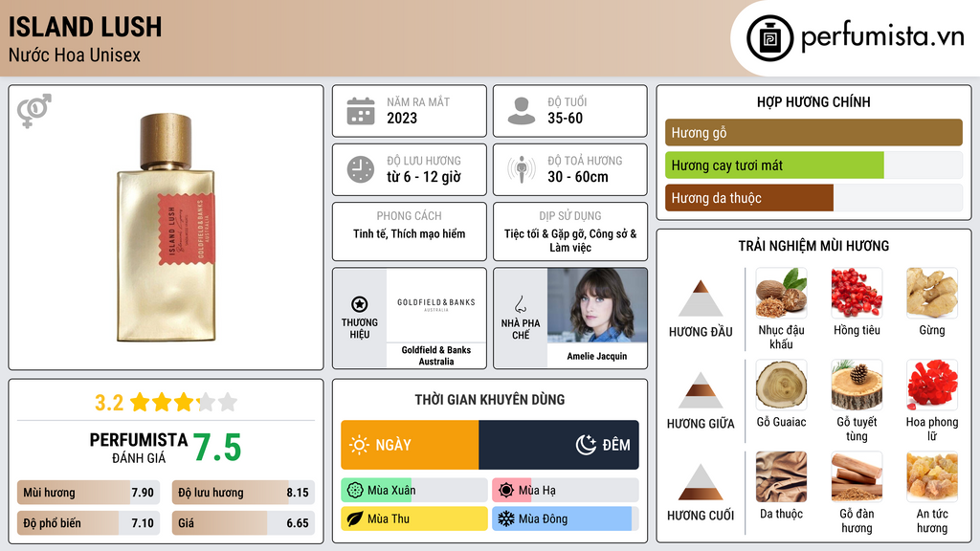The image size is (980, 551).
Task: Click the Goldfield & Banks brand logo
Action: click(436, 305)
